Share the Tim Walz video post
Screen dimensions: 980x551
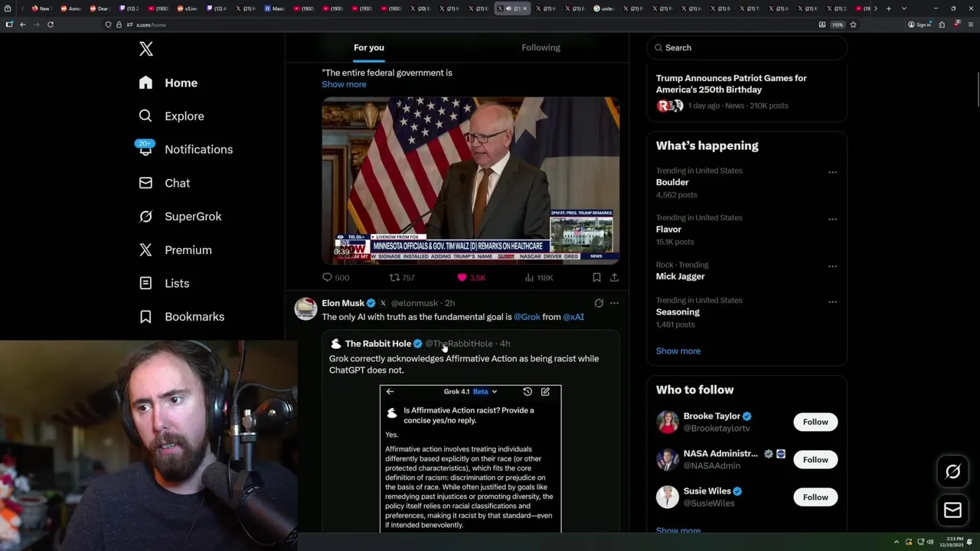click(x=614, y=278)
